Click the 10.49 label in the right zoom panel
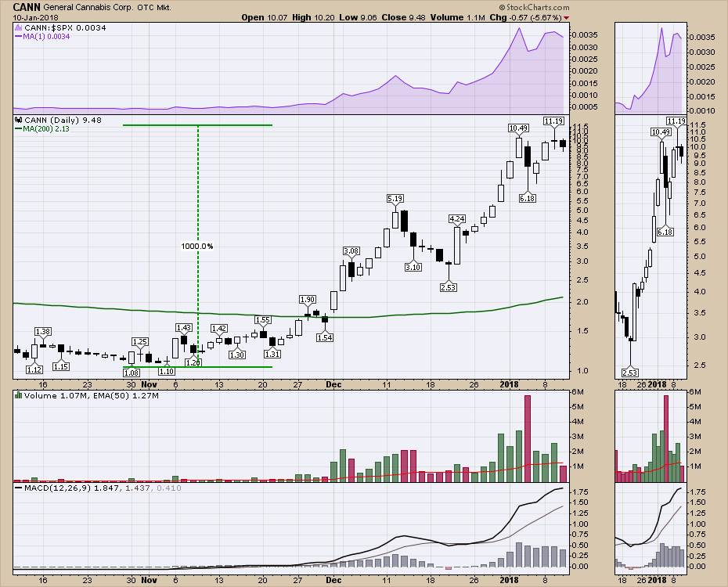 pos(661,132)
